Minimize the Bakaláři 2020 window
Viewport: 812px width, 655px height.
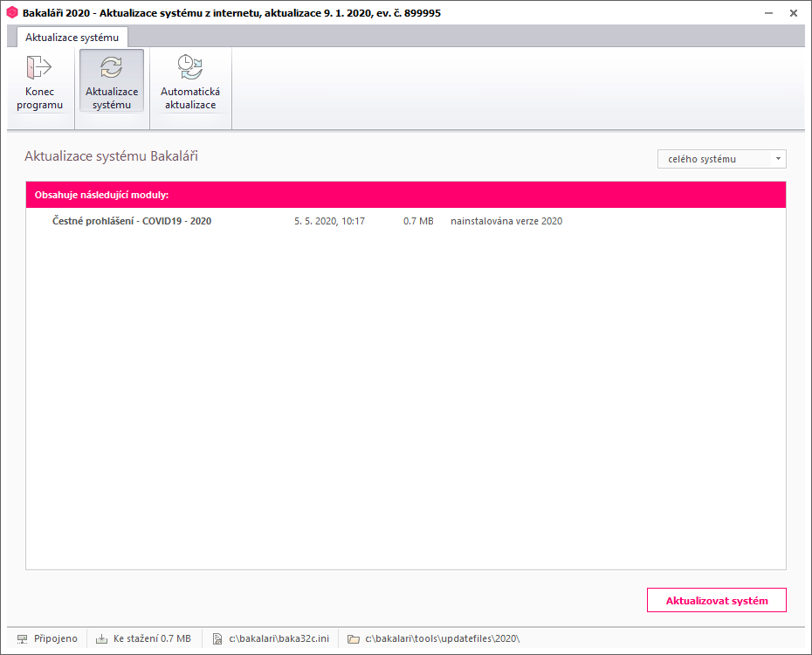(x=768, y=13)
